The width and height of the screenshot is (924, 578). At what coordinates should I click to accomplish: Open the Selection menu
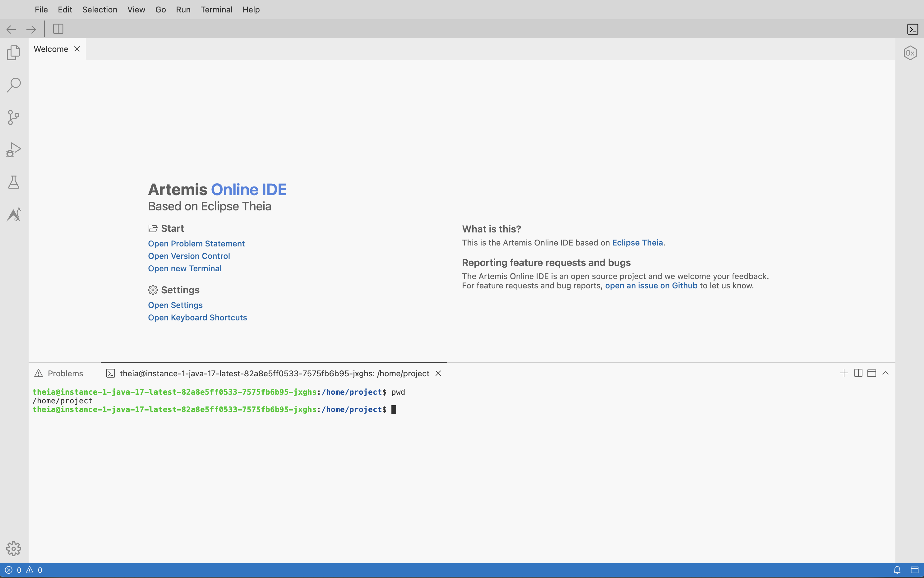(x=100, y=10)
